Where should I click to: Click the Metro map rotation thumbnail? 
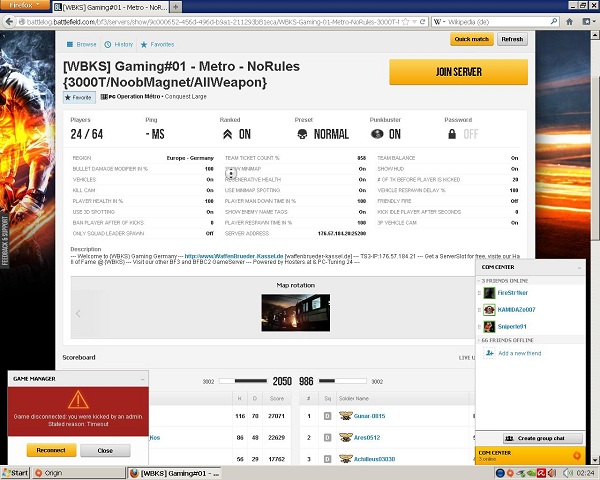pyautogui.click(x=295, y=313)
